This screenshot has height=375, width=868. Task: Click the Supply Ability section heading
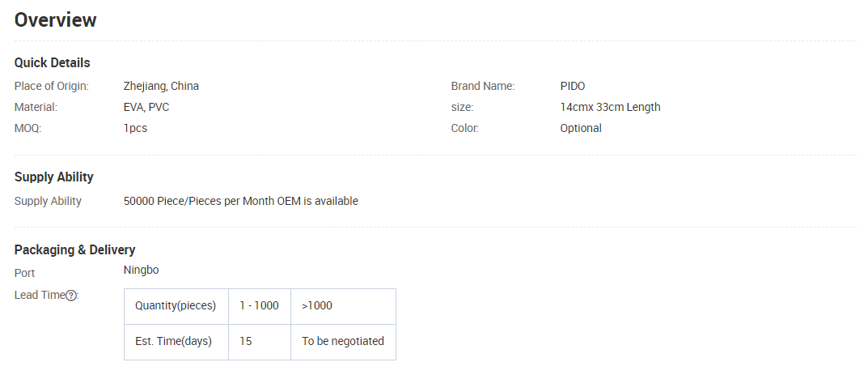pyautogui.click(x=54, y=177)
